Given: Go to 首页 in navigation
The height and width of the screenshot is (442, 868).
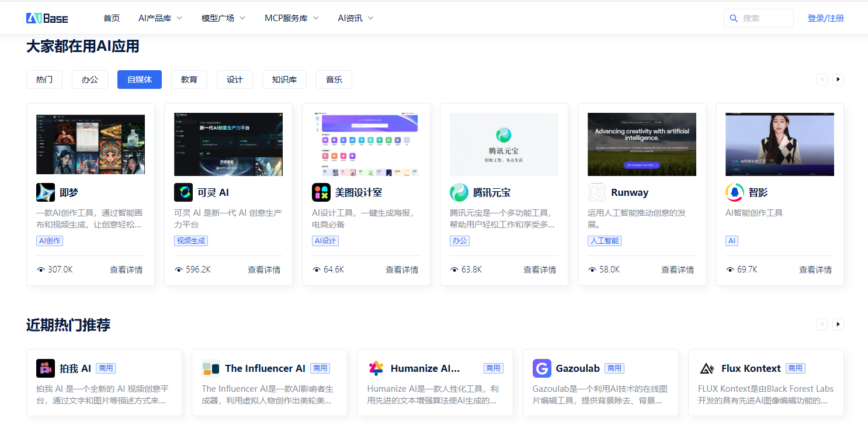Looking at the screenshot, I should [112, 18].
